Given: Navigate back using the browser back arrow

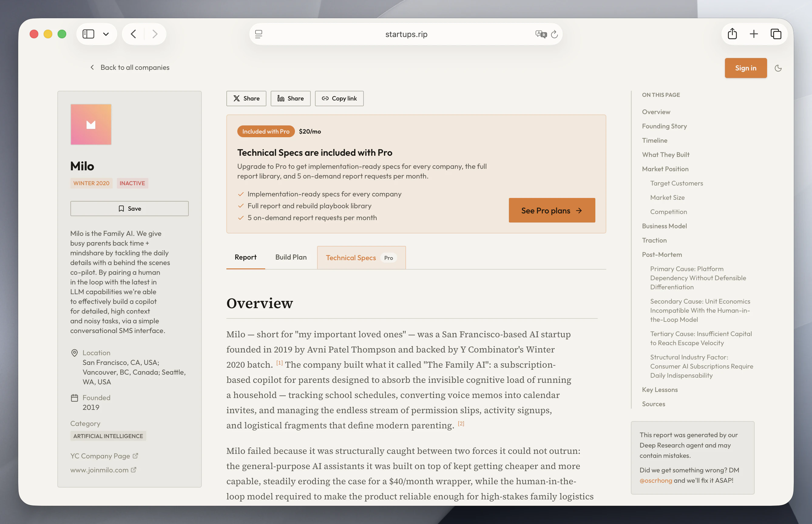Looking at the screenshot, I should (133, 34).
